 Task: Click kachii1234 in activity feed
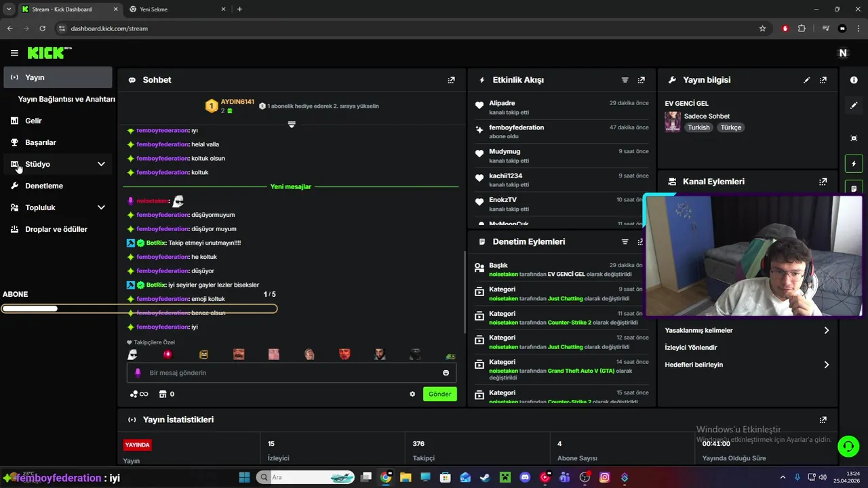506,176
